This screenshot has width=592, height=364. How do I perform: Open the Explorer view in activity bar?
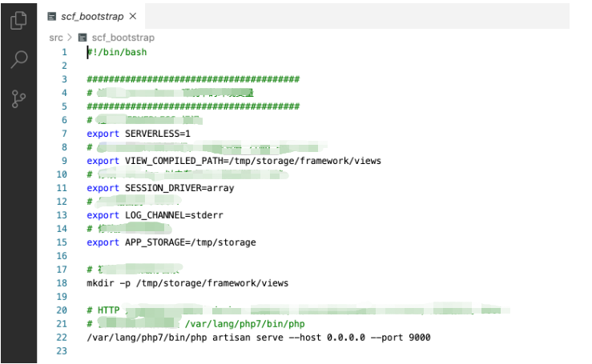18,21
